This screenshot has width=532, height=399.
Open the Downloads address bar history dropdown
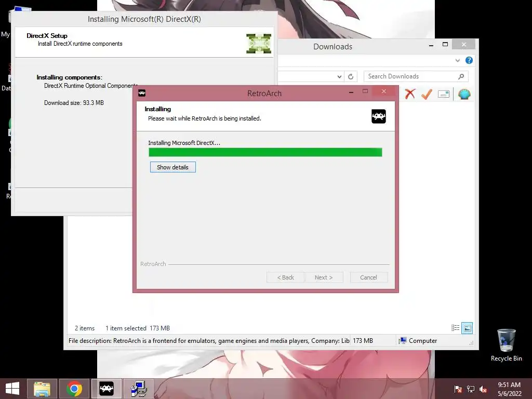point(339,77)
